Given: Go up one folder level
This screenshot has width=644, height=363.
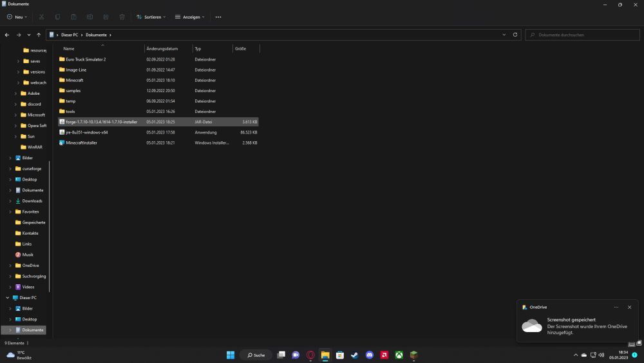Looking at the screenshot, I should pyautogui.click(x=39, y=35).
